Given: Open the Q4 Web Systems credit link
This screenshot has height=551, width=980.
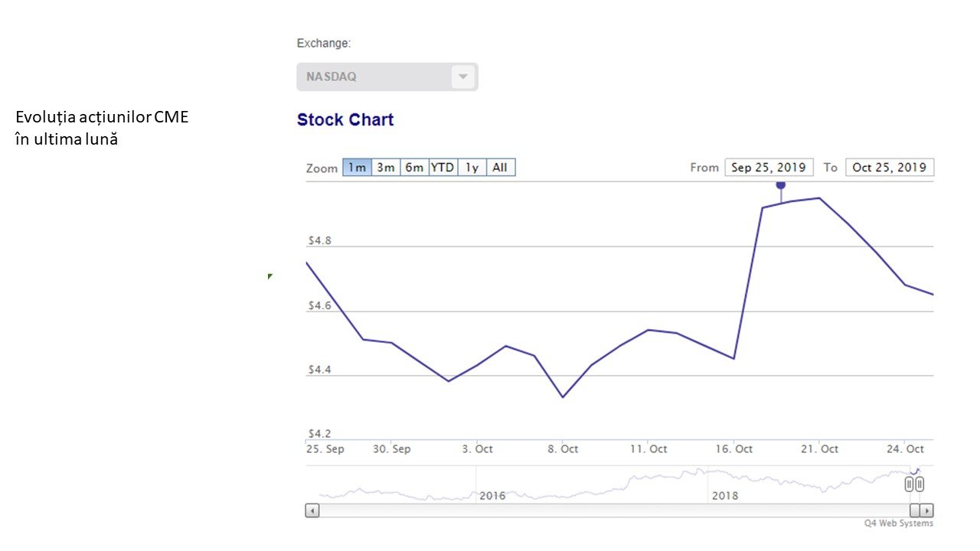Looking at the screenshot, I should click(899, 523).
